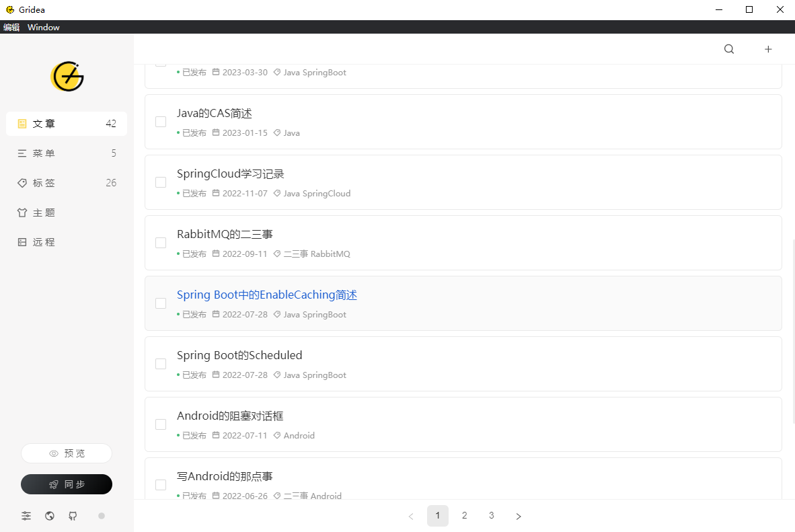This screenshot has height=532, width=795.
Task: Go to next page arrow
Action: tap(519, 516)
